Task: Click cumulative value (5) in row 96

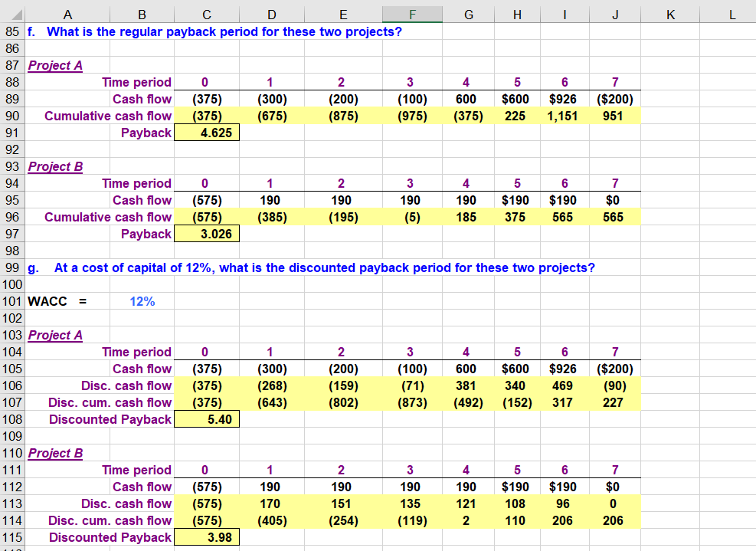Action: point(412,218)
